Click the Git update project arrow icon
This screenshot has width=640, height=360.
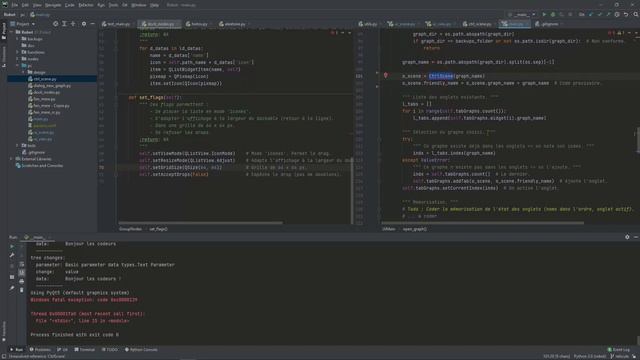[591, 14]
